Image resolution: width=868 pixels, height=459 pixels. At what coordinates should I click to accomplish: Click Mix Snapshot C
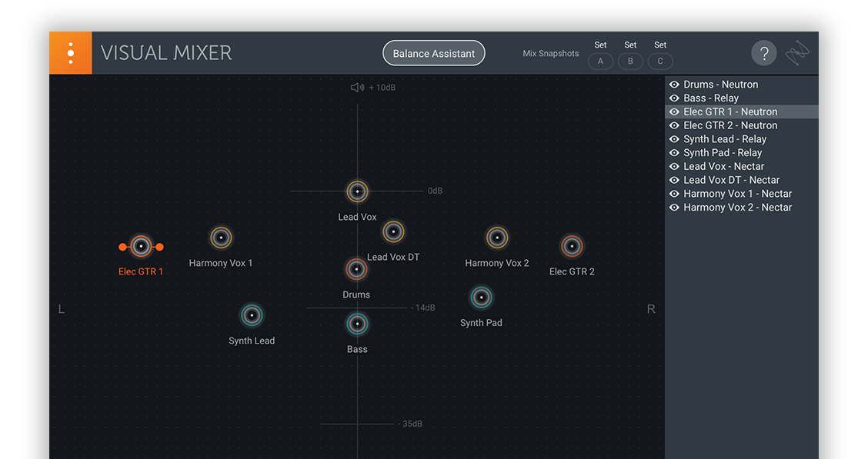click(659, 61)
